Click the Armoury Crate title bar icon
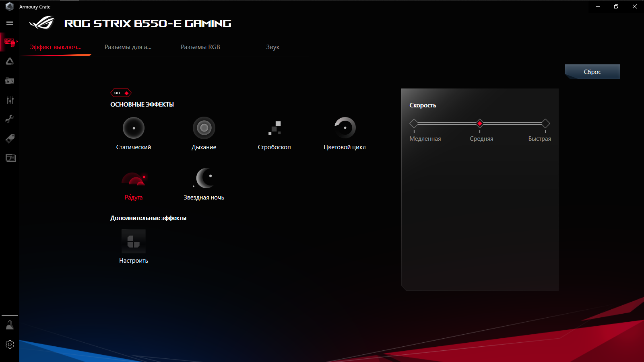The height and width of the screenshot is (362, 644). click(10, 6)
